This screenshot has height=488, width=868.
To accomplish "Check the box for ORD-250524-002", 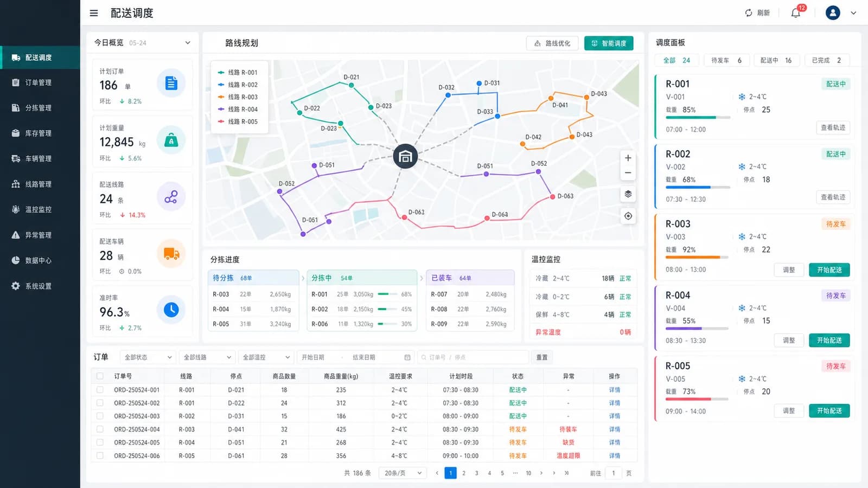I will coord(100,403).
